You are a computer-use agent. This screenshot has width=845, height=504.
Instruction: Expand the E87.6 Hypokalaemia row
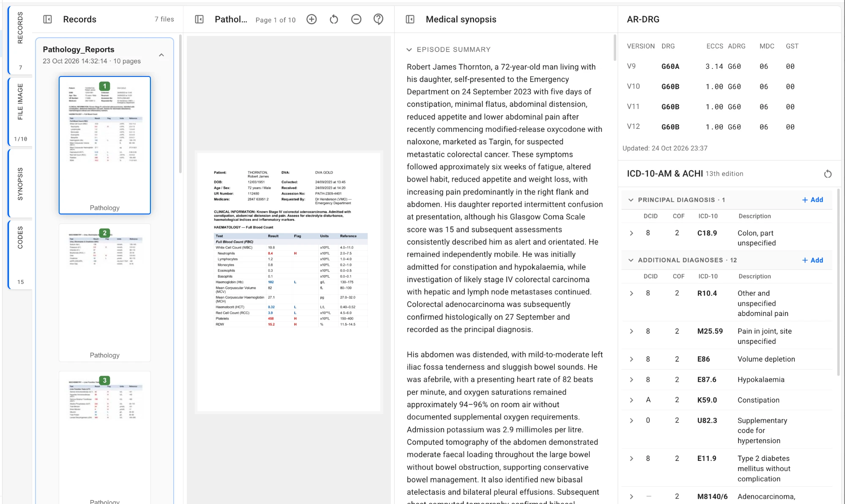coord(632,379)
